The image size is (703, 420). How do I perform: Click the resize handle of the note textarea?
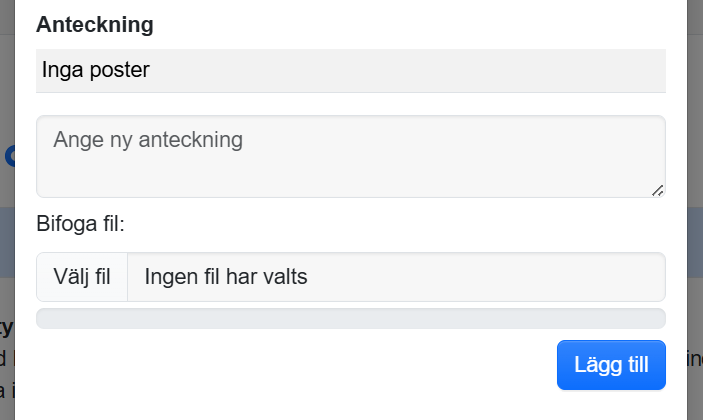coord(658,190)
